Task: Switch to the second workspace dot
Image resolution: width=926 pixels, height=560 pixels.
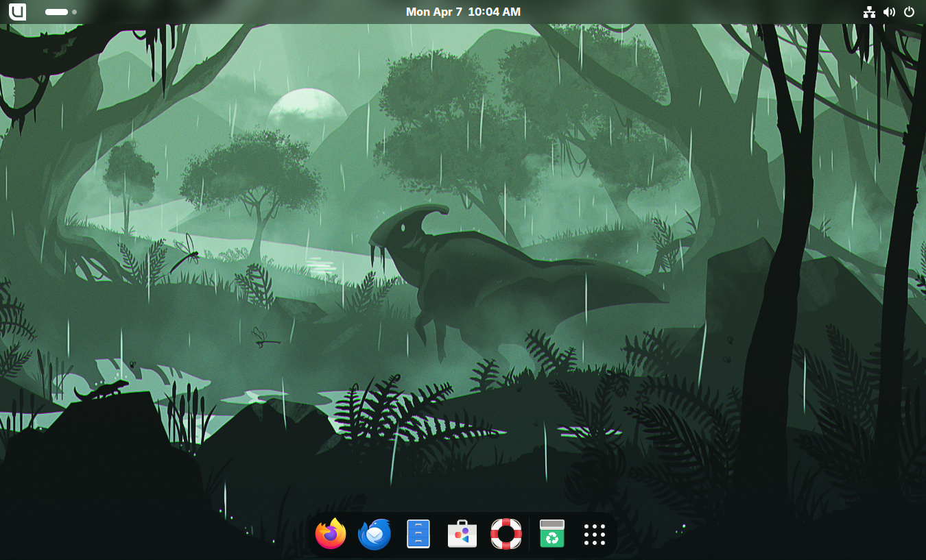Action: click(x=74, y=12)
